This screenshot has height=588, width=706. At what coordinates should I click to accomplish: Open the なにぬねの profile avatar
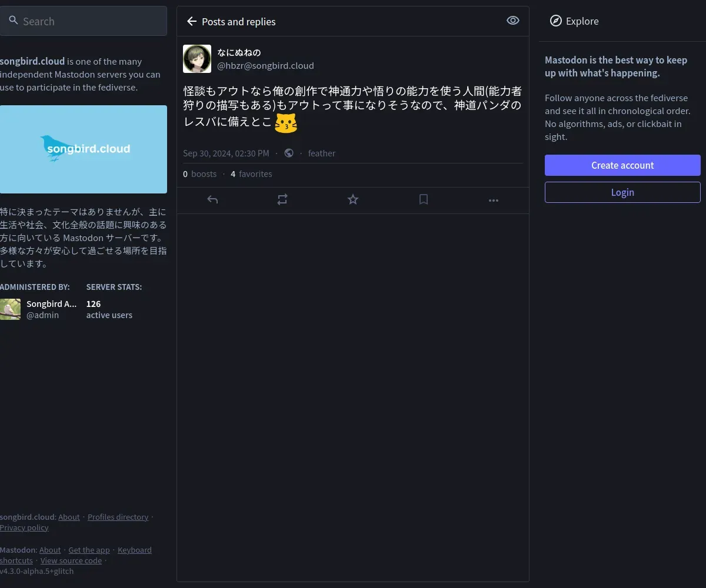click(197, 59)
